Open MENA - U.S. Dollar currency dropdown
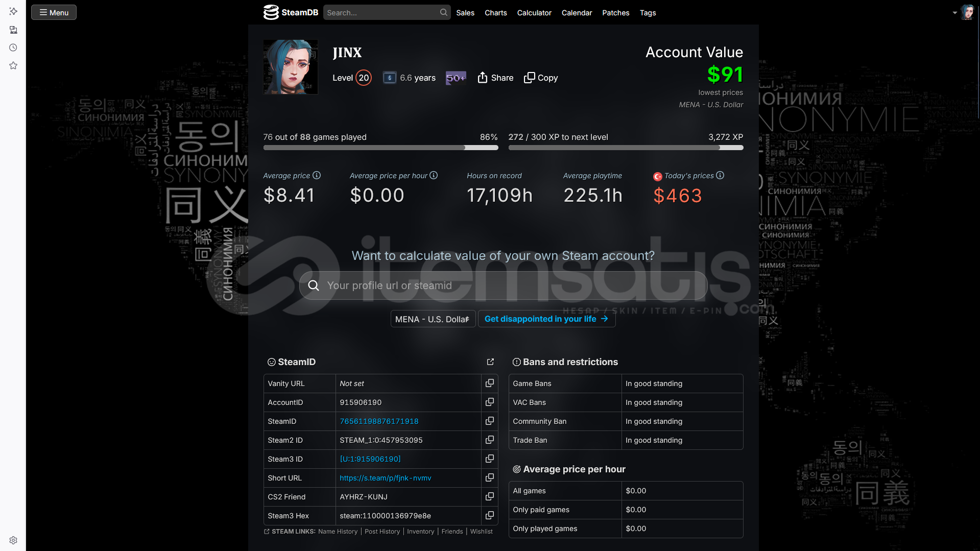980x551 pixels. pyautogui.click(x=433, y=319)
